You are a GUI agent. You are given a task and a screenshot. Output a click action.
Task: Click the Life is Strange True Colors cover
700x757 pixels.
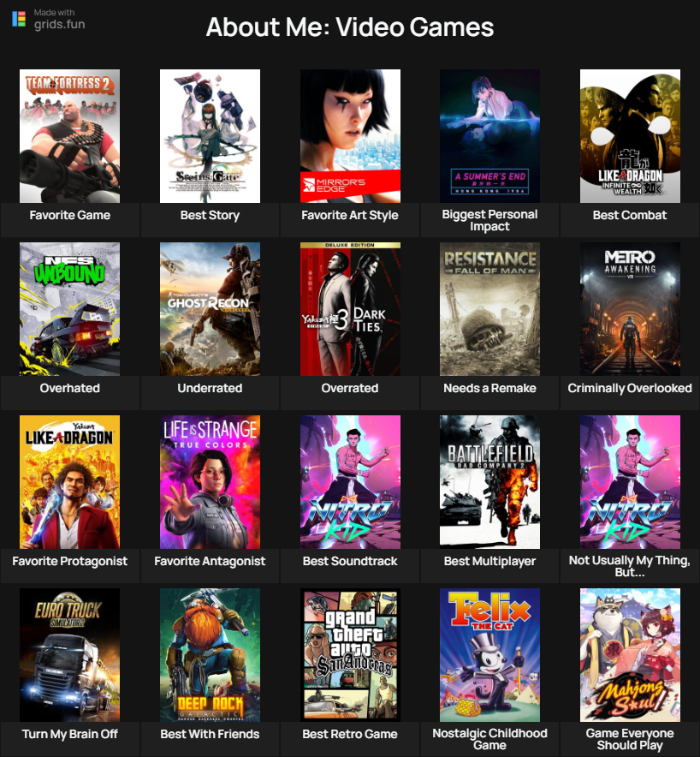pos(210,482)
